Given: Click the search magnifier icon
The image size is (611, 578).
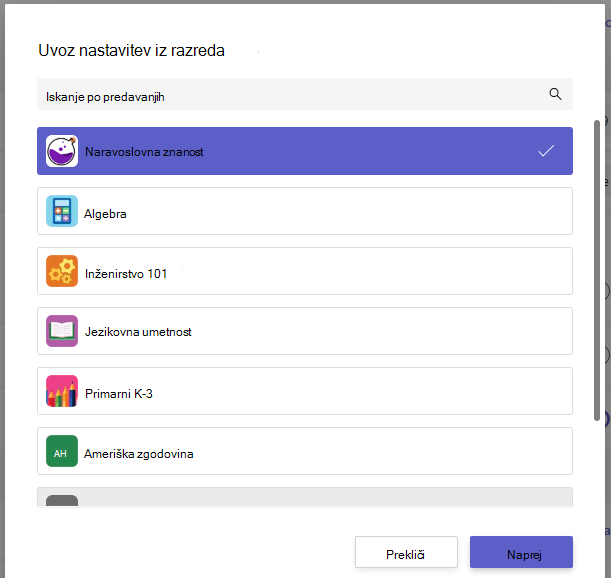Looking at the screenshot, I should click(x=555, y=94).
